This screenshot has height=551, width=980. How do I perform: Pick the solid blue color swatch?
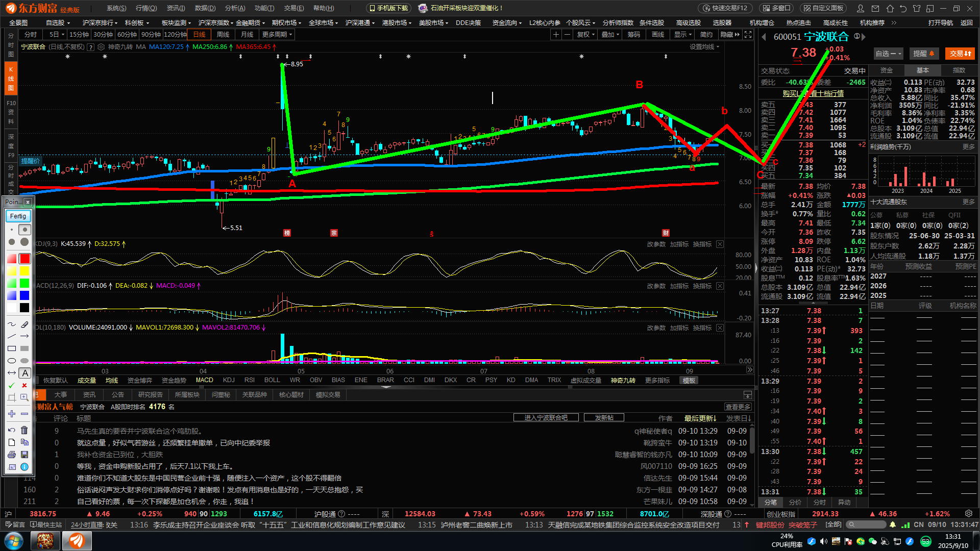tap(24, 295)
